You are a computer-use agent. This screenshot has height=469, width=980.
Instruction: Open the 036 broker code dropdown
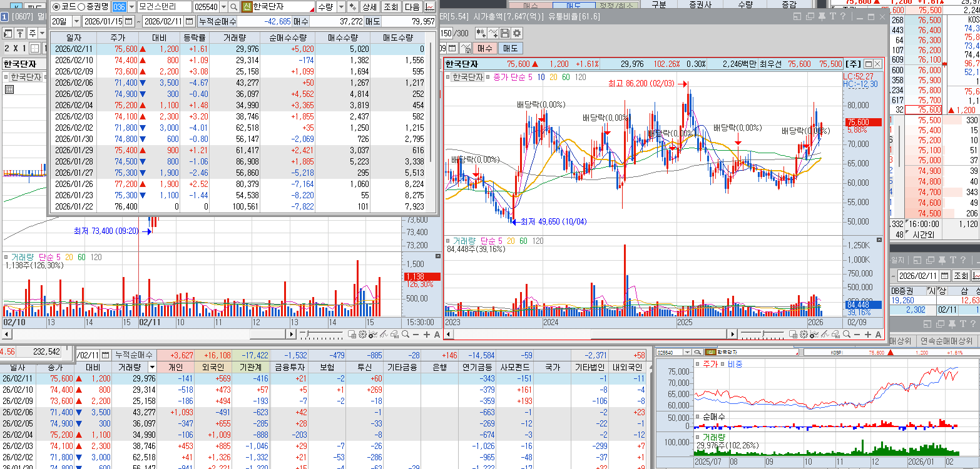tap(131, 7)
